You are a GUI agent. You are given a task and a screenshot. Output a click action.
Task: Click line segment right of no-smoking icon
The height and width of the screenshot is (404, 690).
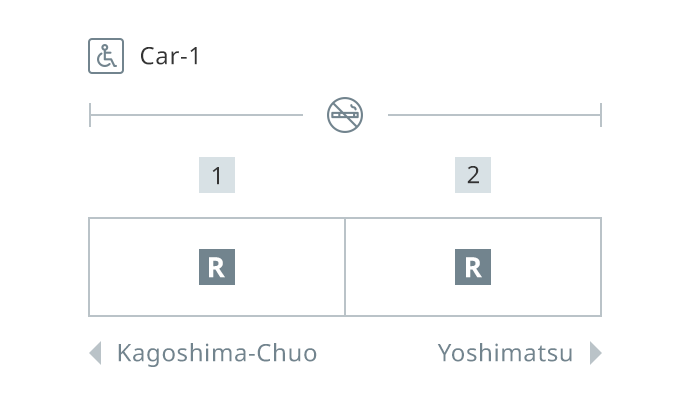494,115
